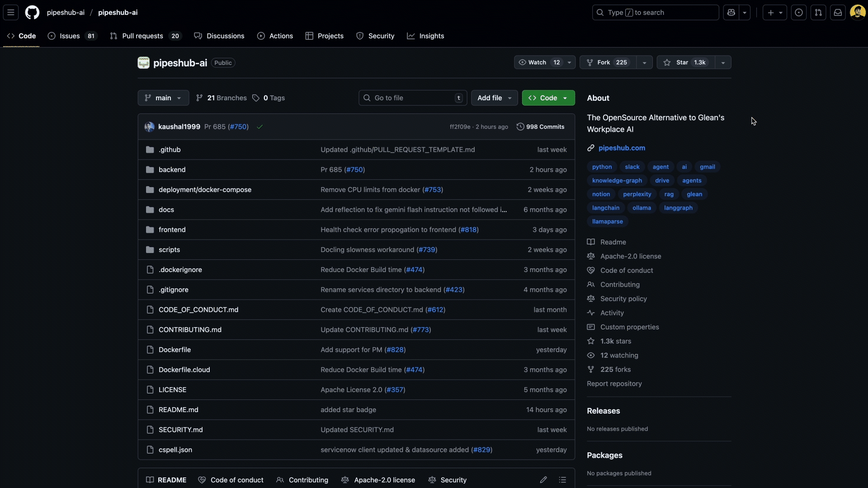Open pull request #750 link
The height and width of the screenshot is (488, 868).
point(239,127)
